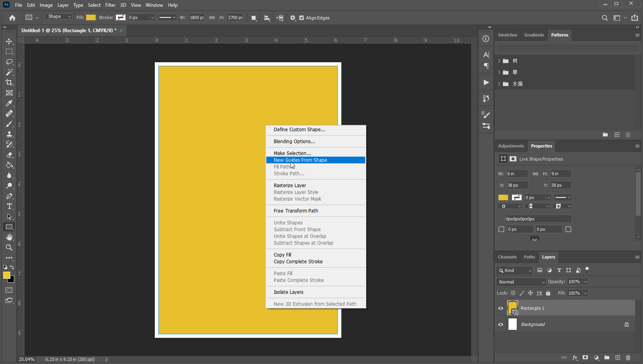The width and height of the screenshot is (643, 364).
Task: Select the Hand tool
Action: [x=9, y=237]
